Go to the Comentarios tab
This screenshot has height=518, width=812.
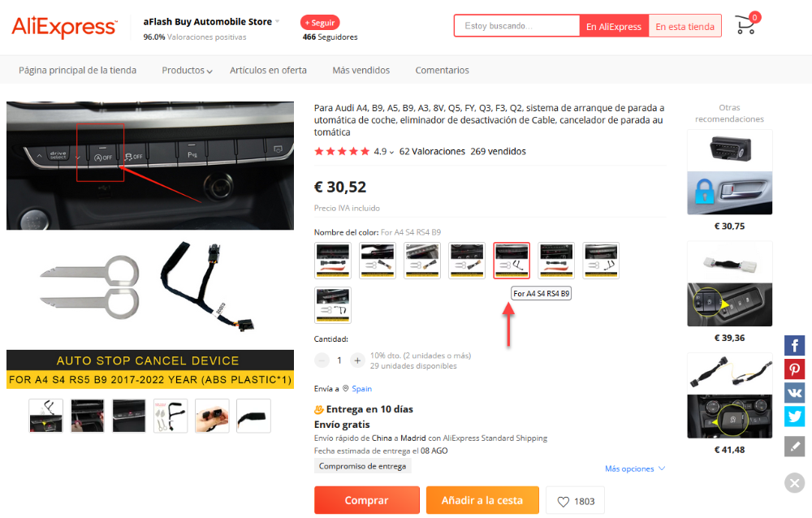443,70
